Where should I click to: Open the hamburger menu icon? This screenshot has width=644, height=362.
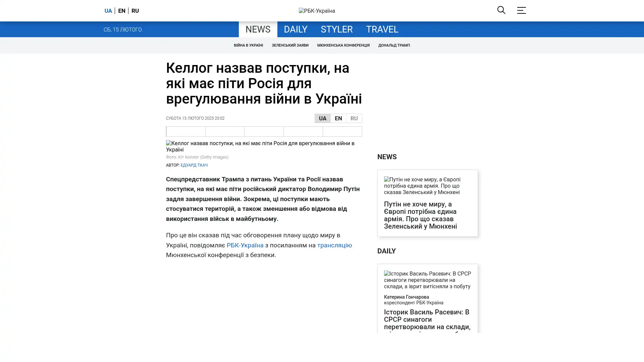[521, 10]
